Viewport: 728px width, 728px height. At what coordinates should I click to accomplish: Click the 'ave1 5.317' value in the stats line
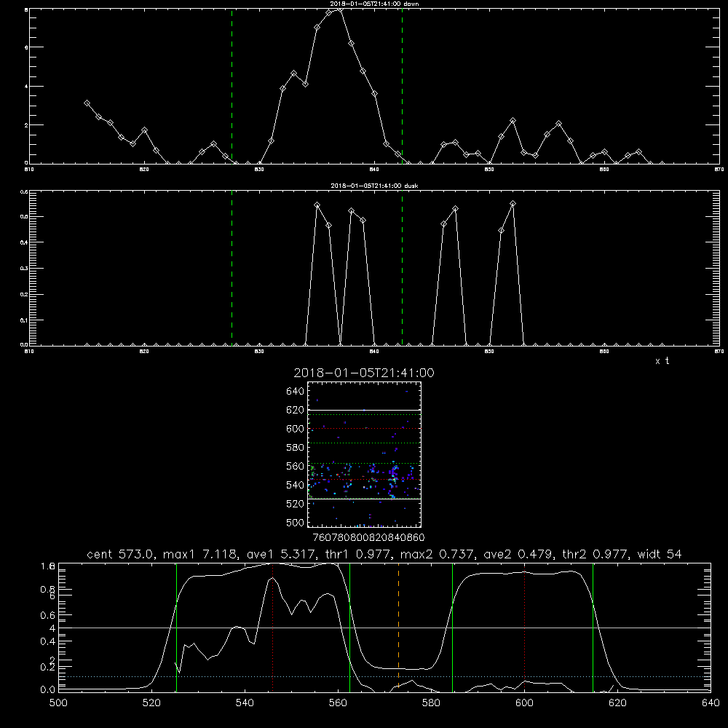point(281,554)
